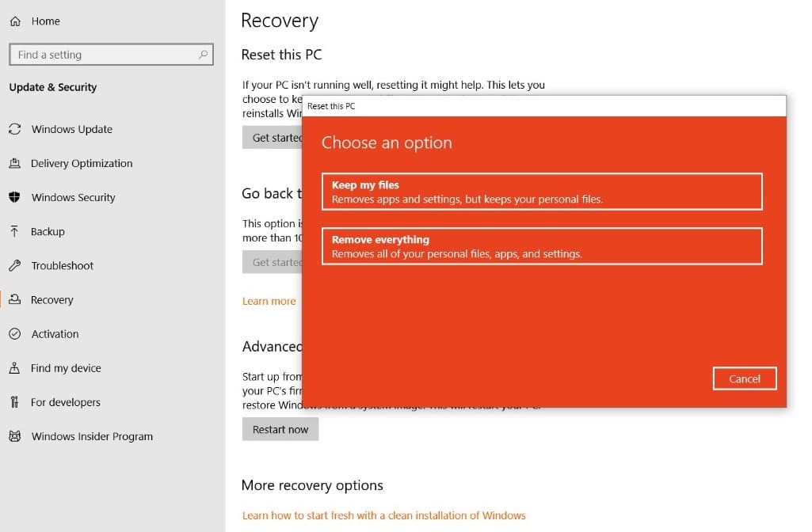Click the Reset this PC dialog title bar
The height and width of the screenshot is (532, 812).
point(543,106)
